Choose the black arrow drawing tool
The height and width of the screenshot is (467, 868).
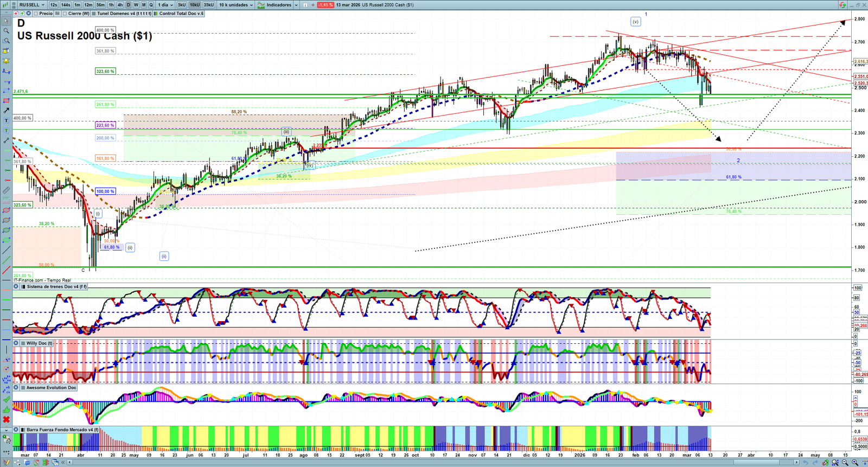[x=7, y=111]
